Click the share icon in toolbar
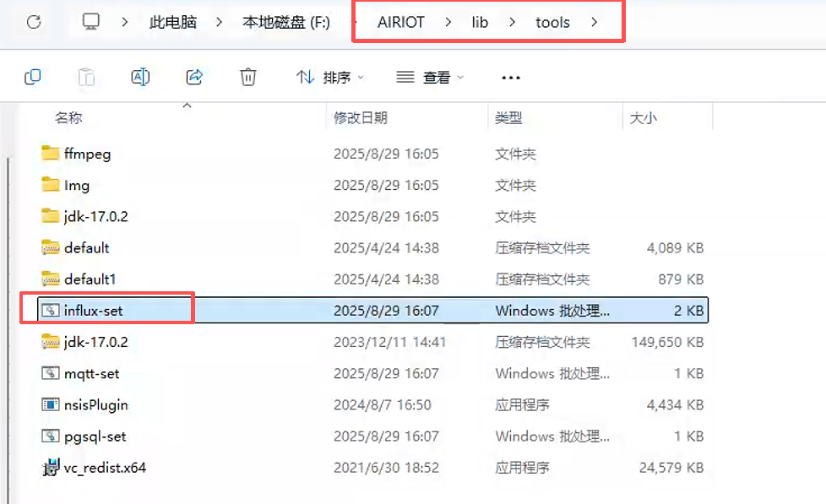 tap(194, 77)
